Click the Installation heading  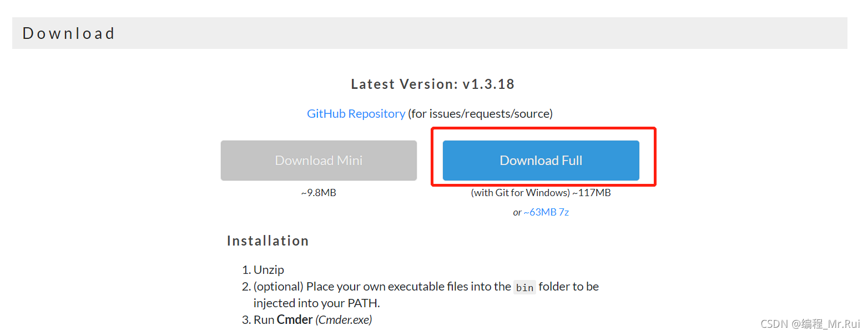[x=268, y=241]
